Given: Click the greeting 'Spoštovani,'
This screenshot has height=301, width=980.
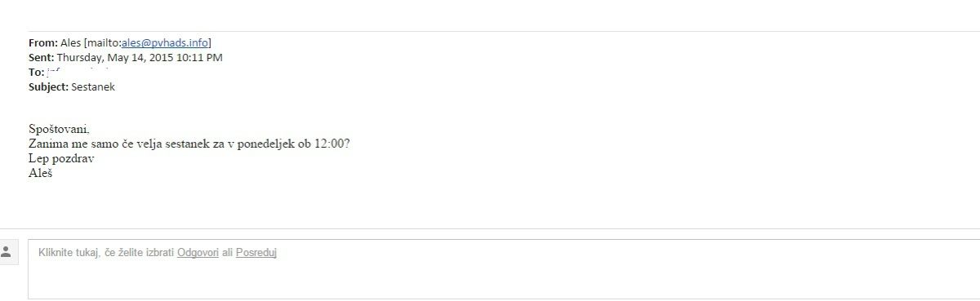Looking at the screenshot, I should tap(59, 130).
